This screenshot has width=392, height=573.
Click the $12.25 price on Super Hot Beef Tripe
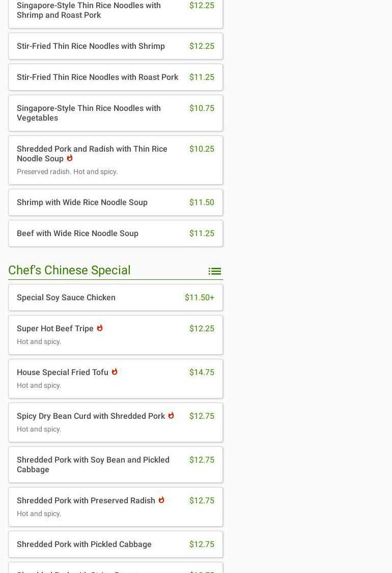click(x=202, y=329)
